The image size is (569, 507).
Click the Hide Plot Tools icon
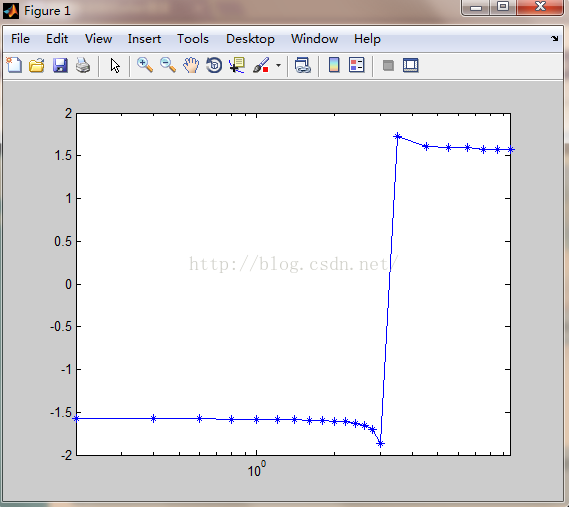[388, 66]
